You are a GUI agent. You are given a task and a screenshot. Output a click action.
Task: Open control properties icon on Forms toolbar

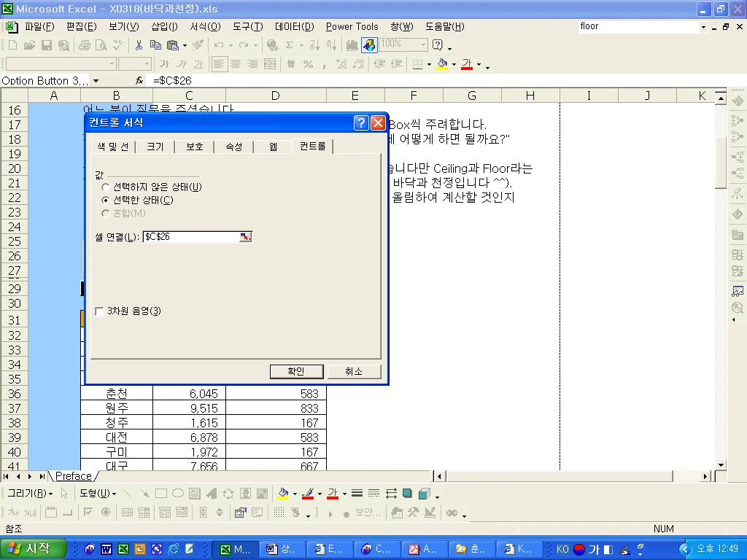(241, 513)
